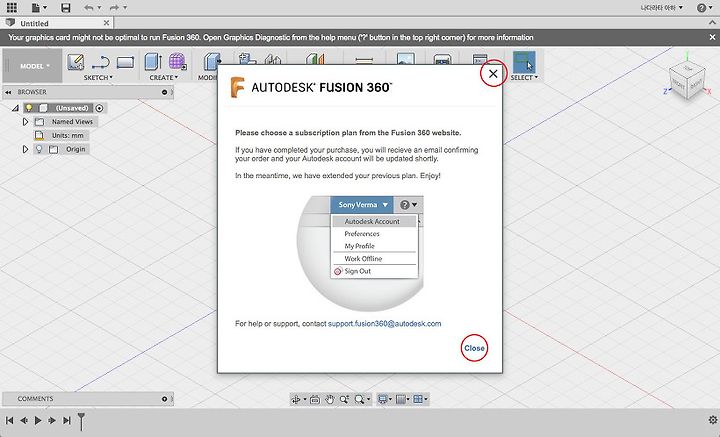Select Named Views in browser tree
This screenshot has width=720, height=437.
click(x=72, y=122)
